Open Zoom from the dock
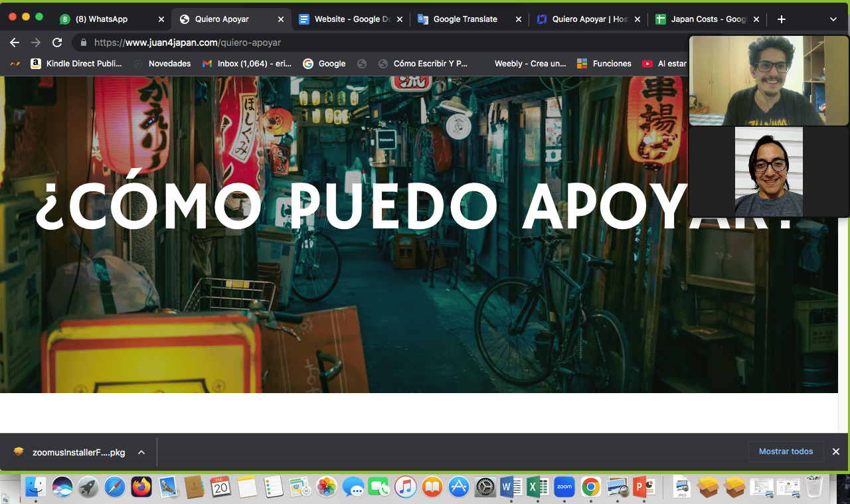The height and width of the screenshot is (504, 850). pos(564,487)
